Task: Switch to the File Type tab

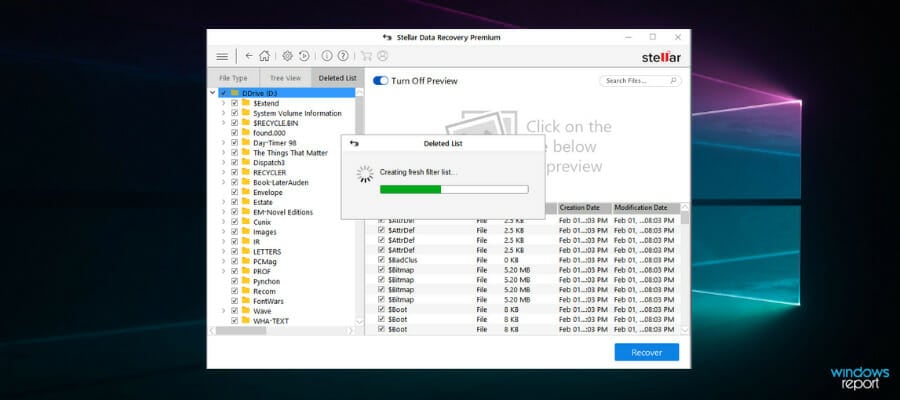Action: tap(234, 78)
